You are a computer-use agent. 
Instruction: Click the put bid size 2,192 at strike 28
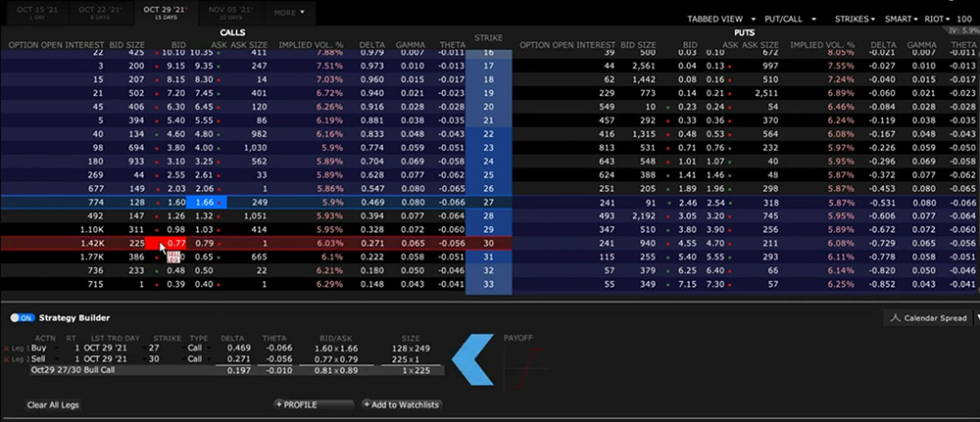click(645, 216)
